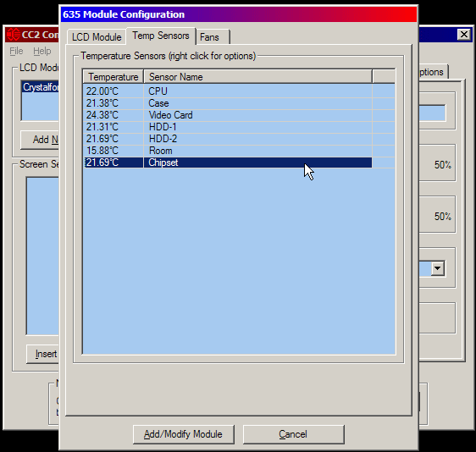This screenshot has width=476, height=452.
Task: Select the HDD-2 sensor row
Action: [228, 139]
